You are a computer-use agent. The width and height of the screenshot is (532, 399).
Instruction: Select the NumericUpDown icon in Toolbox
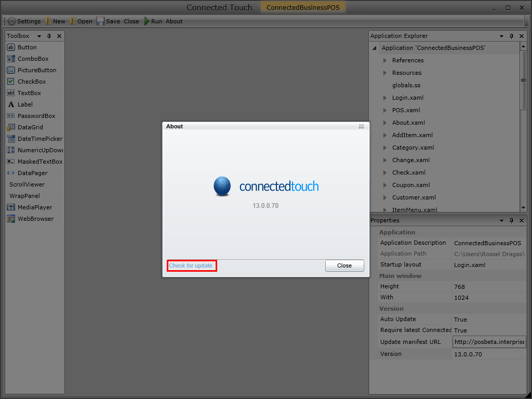pyautogui.click(x=11, y=150)
